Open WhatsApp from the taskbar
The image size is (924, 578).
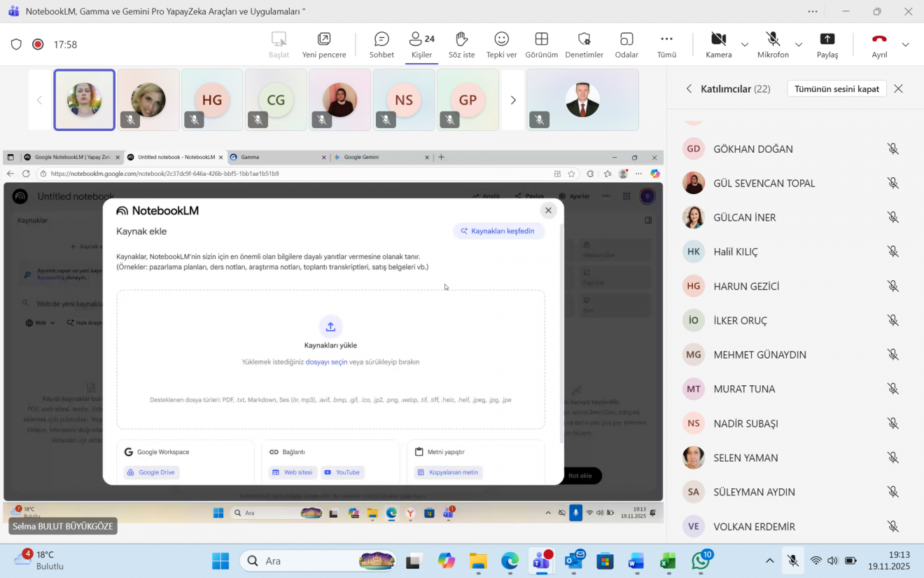click(701, 561)
